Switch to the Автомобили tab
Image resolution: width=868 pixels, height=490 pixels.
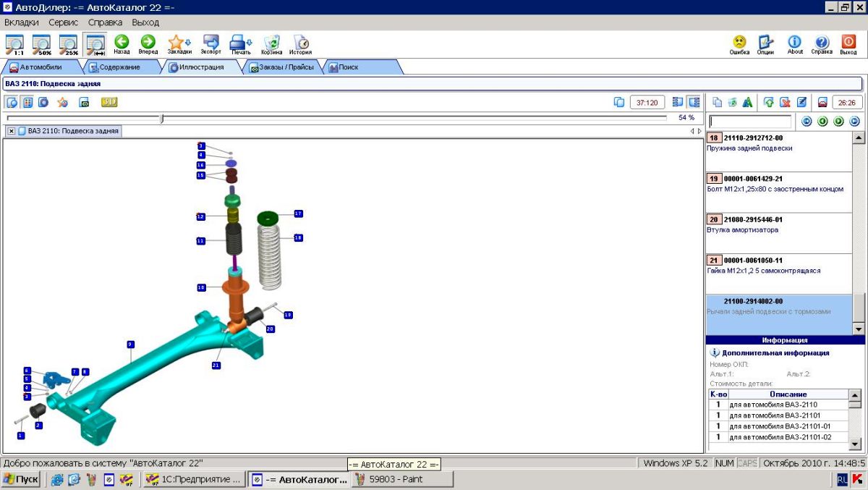coord(41,67)
